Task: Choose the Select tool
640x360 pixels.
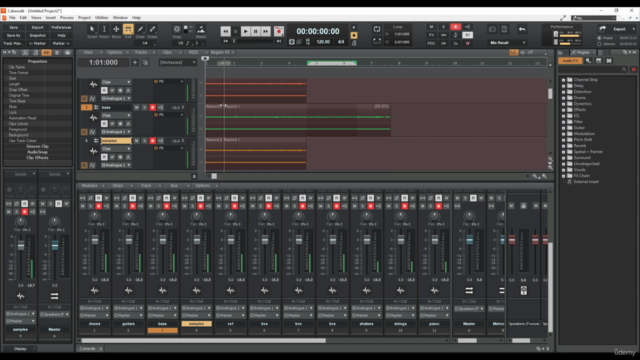Action: click(104, 29)
